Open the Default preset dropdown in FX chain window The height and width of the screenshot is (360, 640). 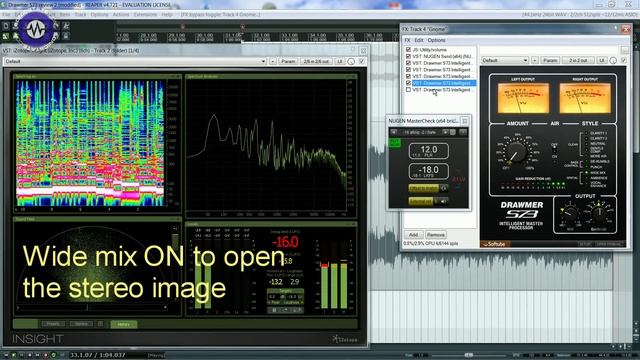505,60
